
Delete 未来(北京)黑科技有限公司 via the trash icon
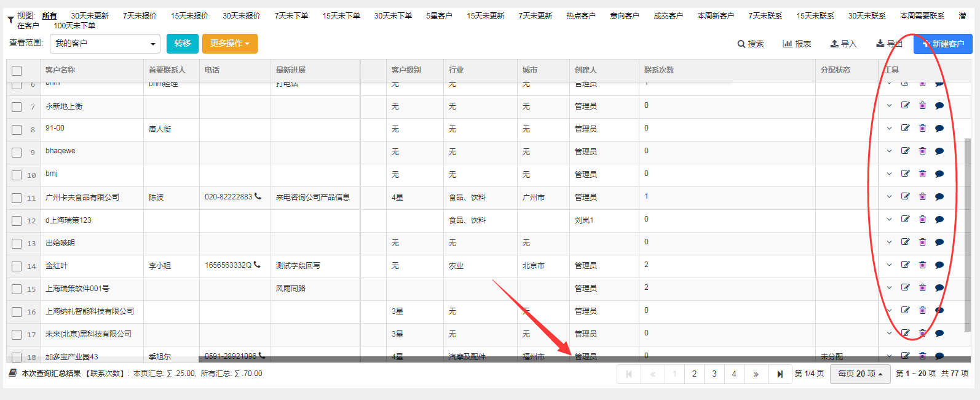(923, 333)
